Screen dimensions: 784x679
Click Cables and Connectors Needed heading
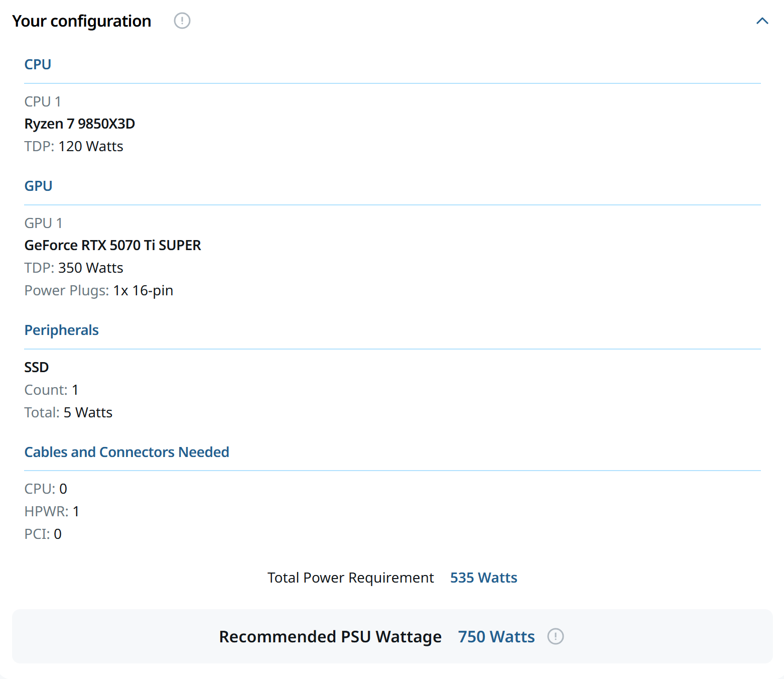click(x=126, y=452)
